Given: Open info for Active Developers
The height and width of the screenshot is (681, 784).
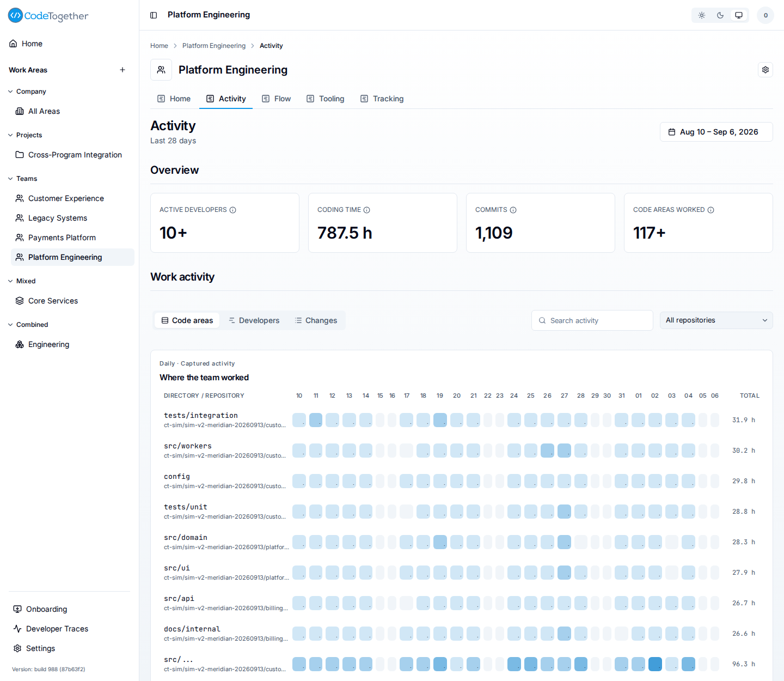Looking at the screenshot, I should [233, 210].
